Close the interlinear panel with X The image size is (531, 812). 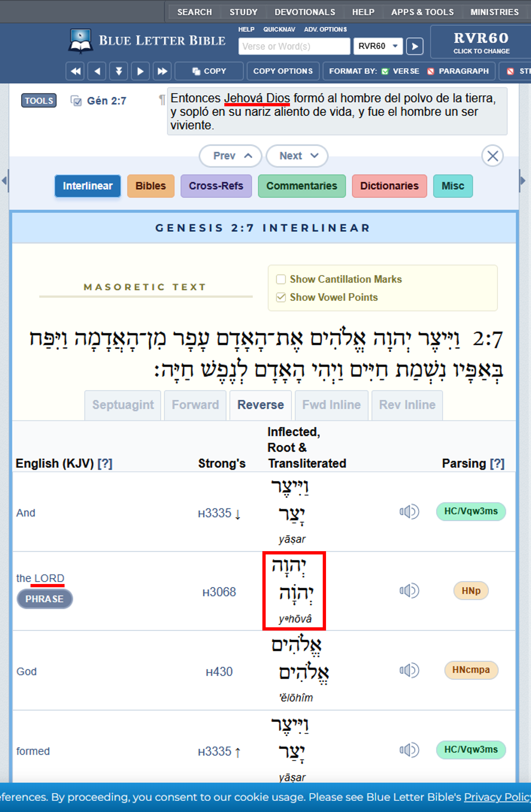click(492, 156)
